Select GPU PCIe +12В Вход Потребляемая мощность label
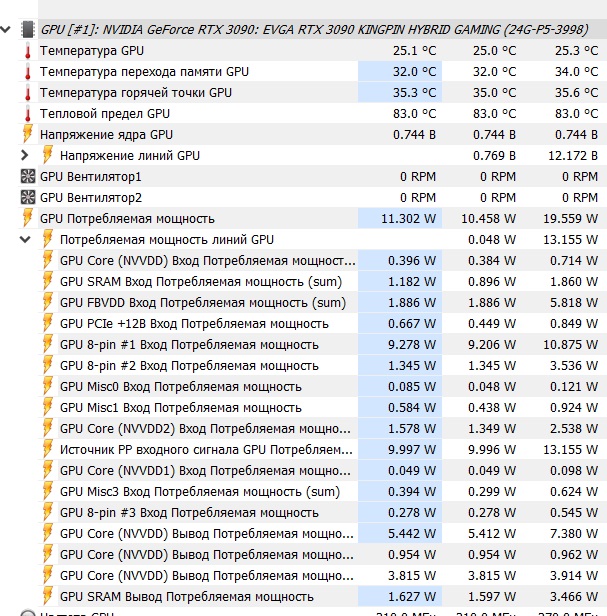 click(194, 324)
